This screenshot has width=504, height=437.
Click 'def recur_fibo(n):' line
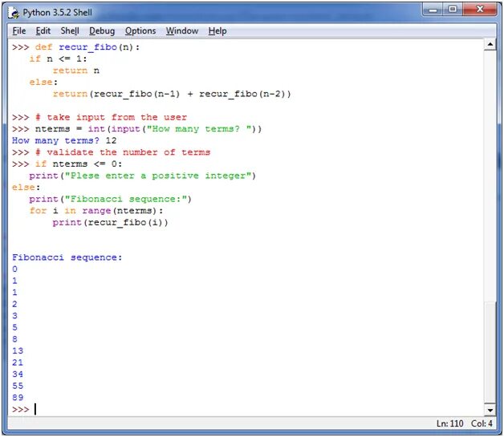click(x=87, y=47)
